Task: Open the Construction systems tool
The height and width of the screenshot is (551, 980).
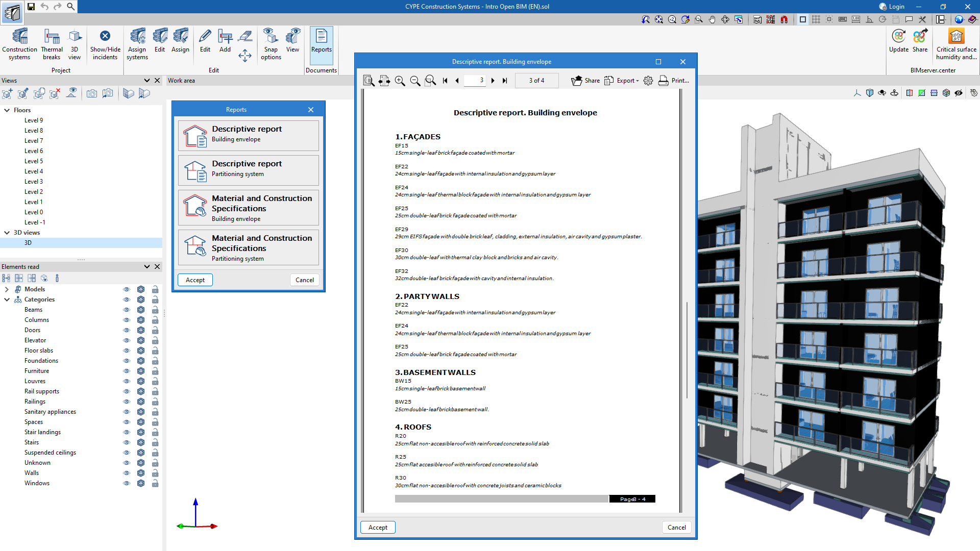Action: click(x=19, y=44)
